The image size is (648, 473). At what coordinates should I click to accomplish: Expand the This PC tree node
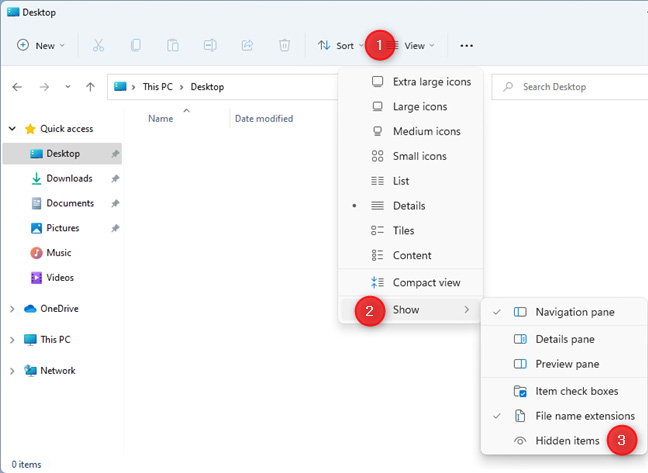(x=12, y=340)
